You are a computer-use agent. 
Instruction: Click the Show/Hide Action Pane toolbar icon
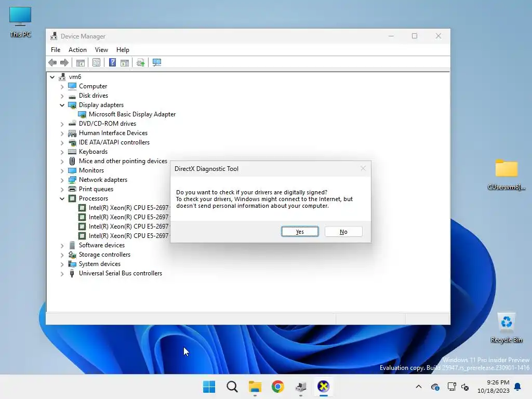click(125, 63)
